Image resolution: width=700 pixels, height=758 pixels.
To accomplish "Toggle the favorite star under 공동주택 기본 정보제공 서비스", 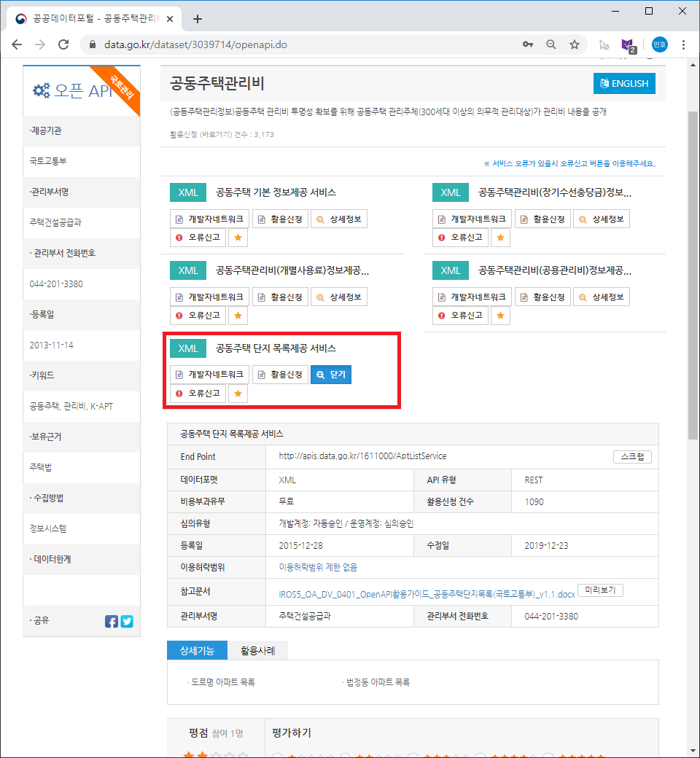I will pyautogui.click(x=238, y=237).
